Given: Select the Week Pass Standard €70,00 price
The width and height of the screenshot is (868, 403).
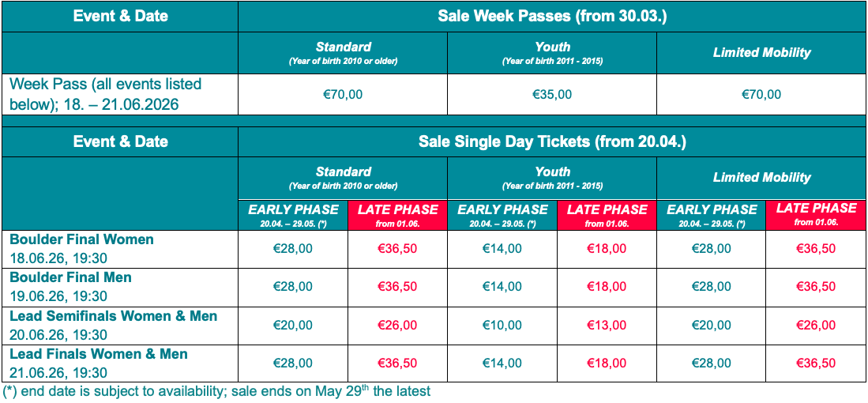Looking at the screenshot, I should point(343,95).
